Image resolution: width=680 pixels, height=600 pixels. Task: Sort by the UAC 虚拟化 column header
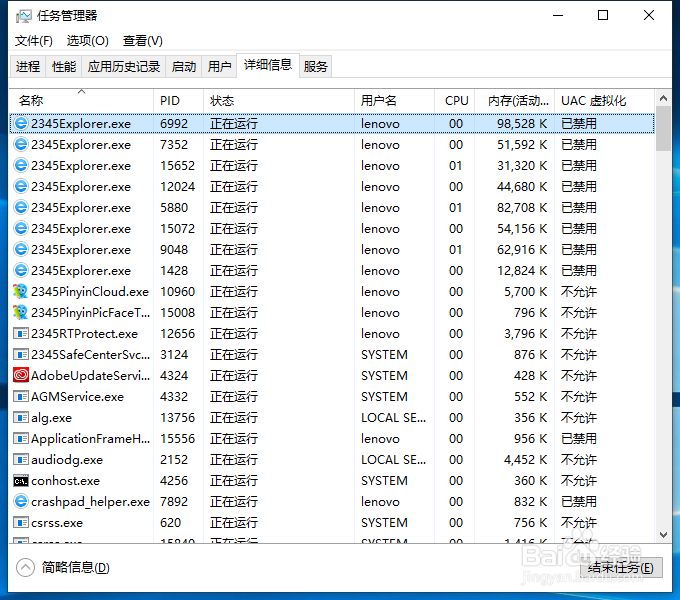604,101
